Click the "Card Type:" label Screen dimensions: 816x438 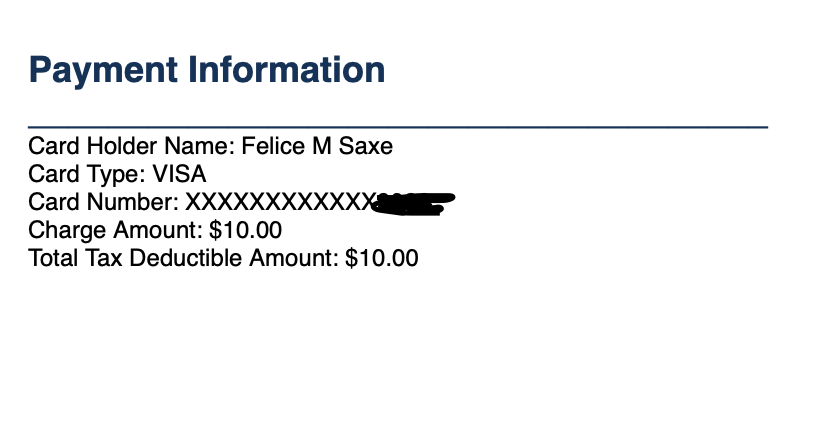click(x=87, y=175)
